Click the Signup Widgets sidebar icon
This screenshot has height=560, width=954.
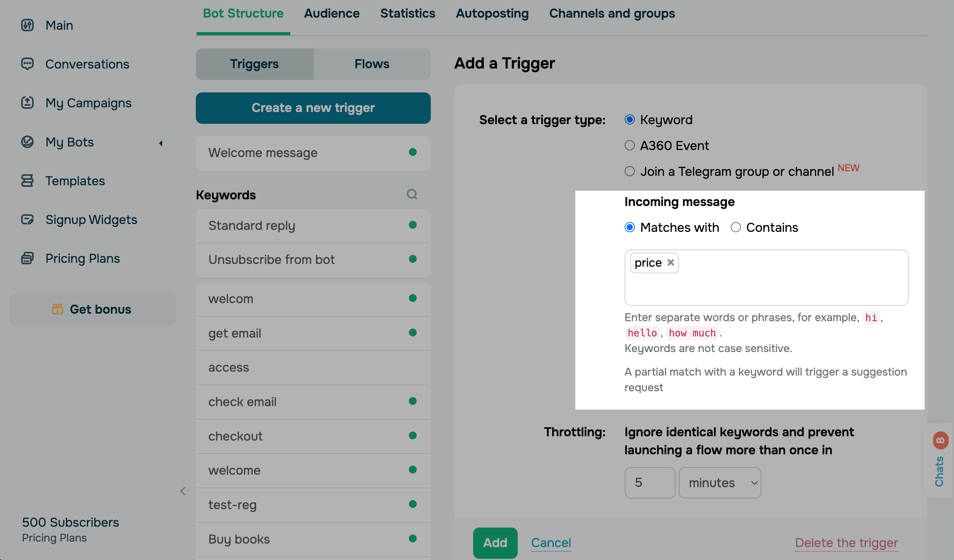pos(27,220)
